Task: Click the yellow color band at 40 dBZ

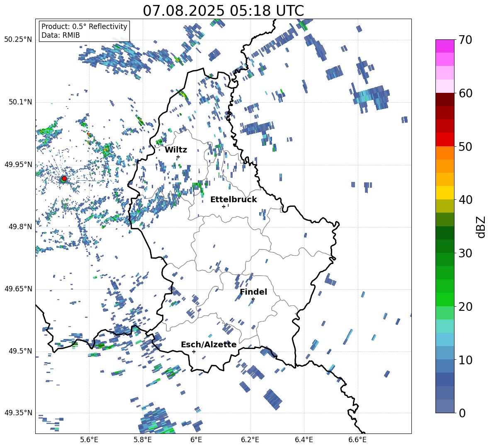Action: pyautogui.click(x=445, y=193)
